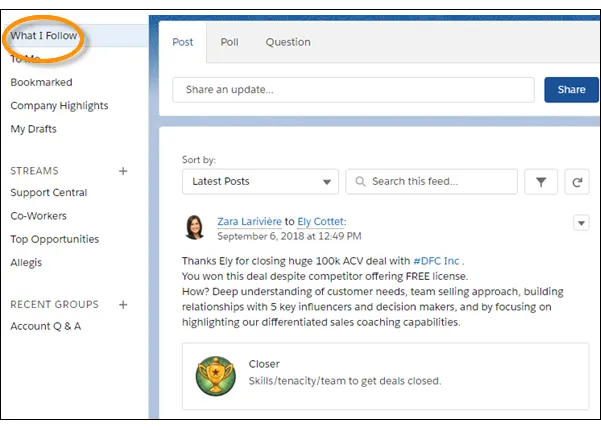Open post actions dropdown arrow on Zara's post
601x430 pixels.
coord(581,223)
